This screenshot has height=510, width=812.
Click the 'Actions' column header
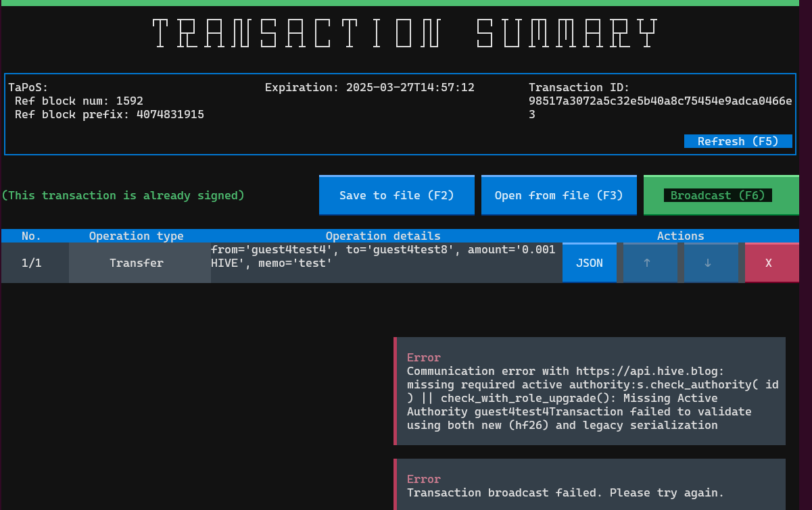click(x=680, y=236)
